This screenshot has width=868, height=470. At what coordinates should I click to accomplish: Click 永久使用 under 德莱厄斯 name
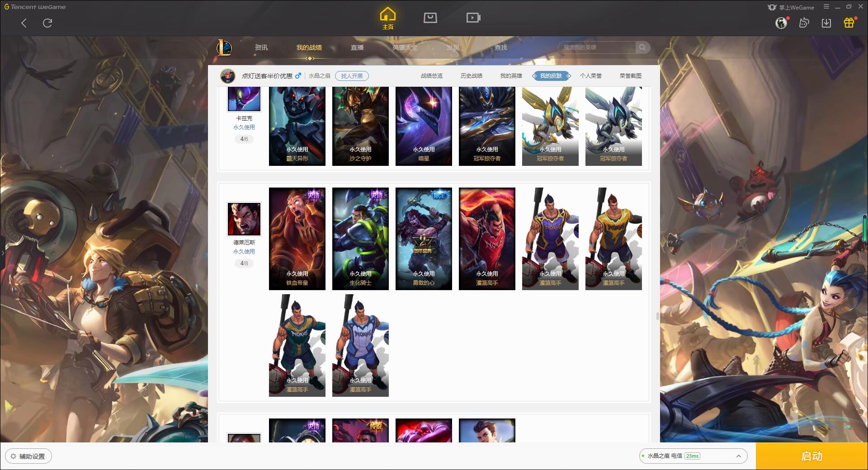[244, 252]
